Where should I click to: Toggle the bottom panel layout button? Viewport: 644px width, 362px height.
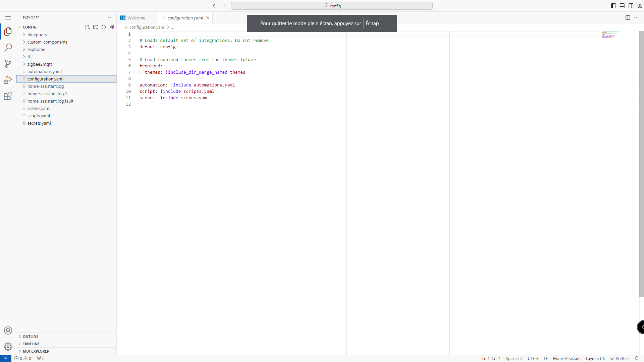[622, 6]
